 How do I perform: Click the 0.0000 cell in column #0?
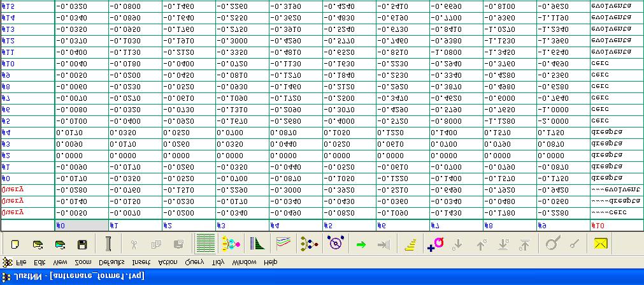[82, 156]
